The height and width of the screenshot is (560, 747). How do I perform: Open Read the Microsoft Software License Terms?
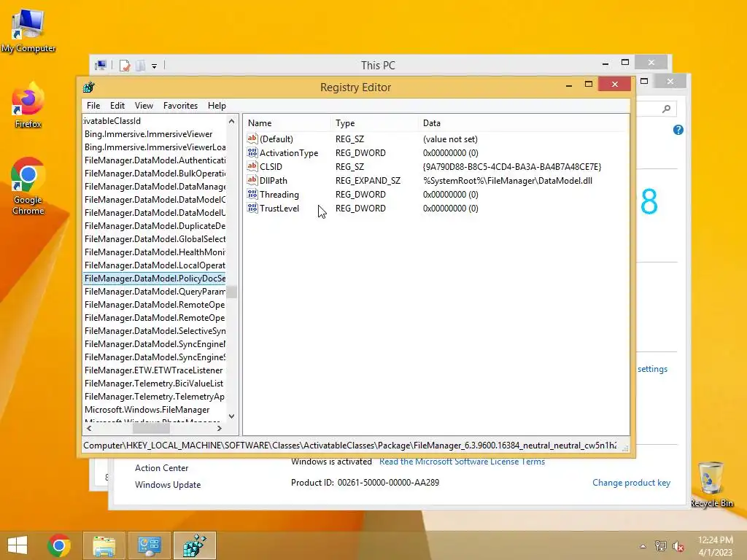point(462,462)
